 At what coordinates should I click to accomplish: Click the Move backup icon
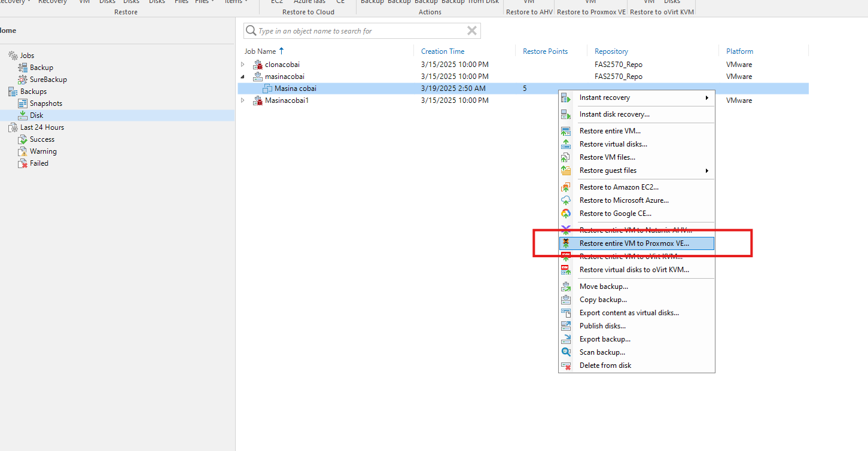(566, 287)
